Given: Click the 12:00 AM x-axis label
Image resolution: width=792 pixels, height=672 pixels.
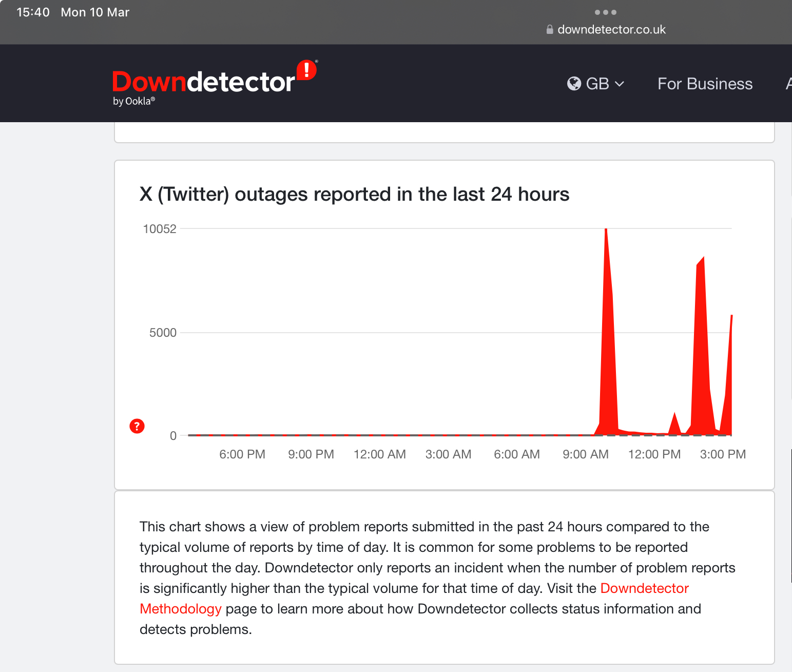Looking at the screenshot, I should (x=380, y=454).
